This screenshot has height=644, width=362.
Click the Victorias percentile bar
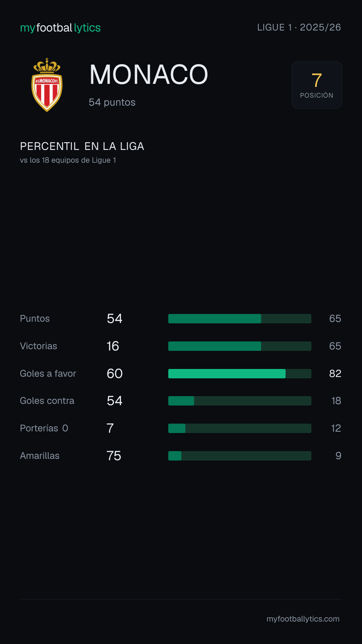click(240, 346)
